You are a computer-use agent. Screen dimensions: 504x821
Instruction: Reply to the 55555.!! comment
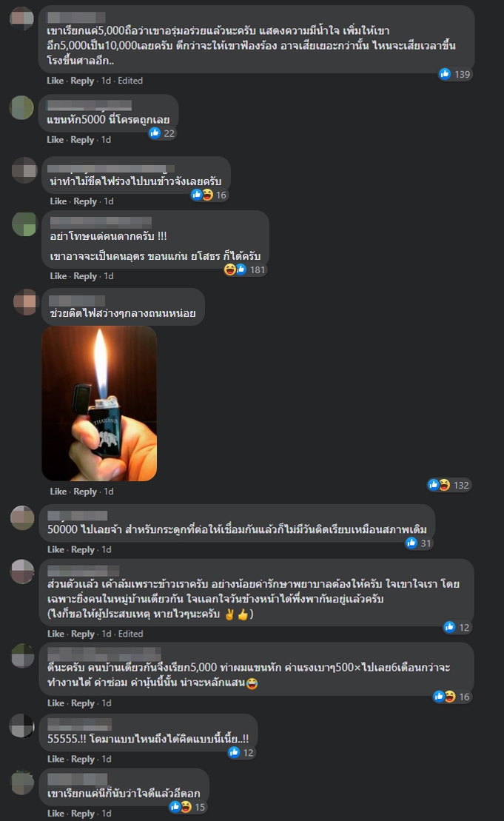[83, 759]
